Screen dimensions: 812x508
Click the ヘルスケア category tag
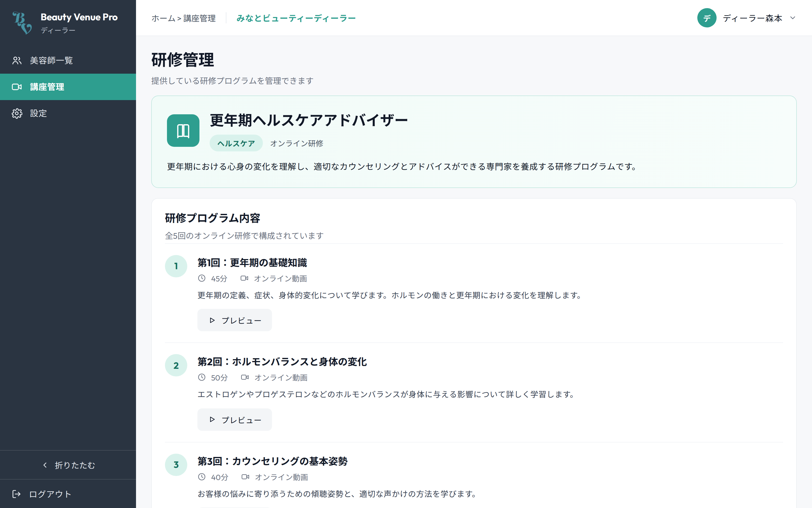(236, 144)
